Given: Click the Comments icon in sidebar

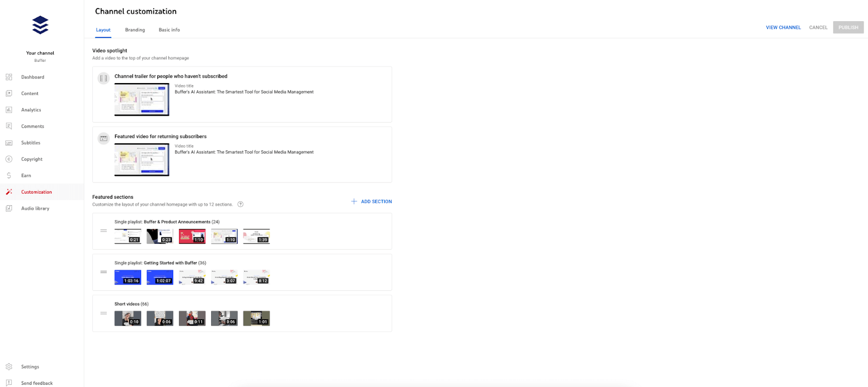Looking at the screenshot, I should tap(9, 126).
